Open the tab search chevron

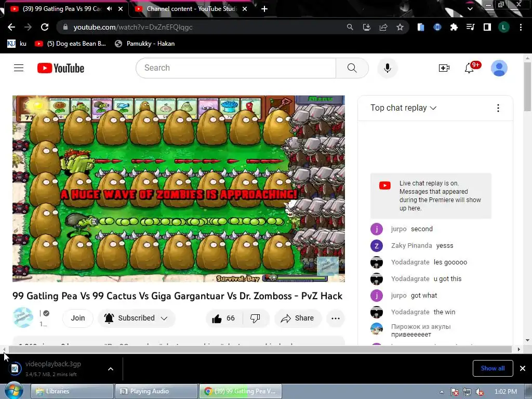click(x=470, y=9)
